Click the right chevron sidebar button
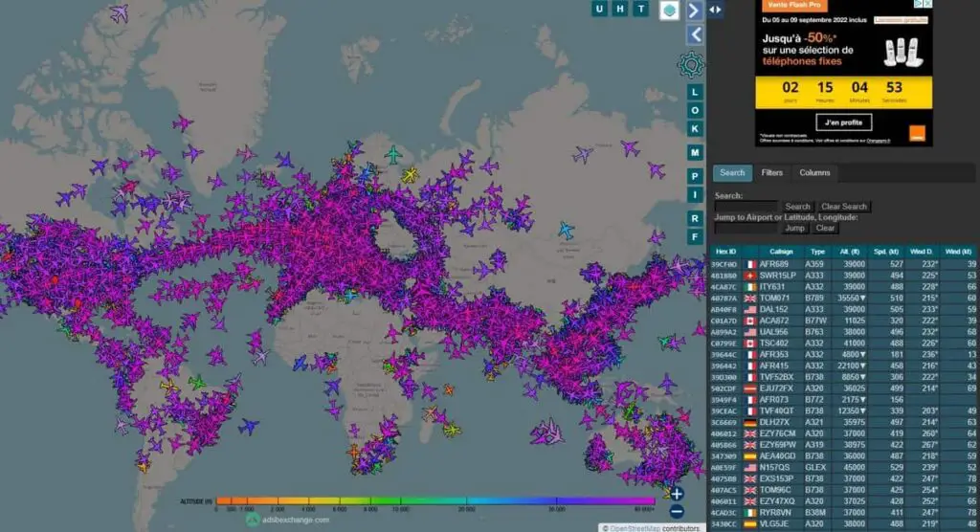This screenshot has width=980, height=532. coord(695,11)
